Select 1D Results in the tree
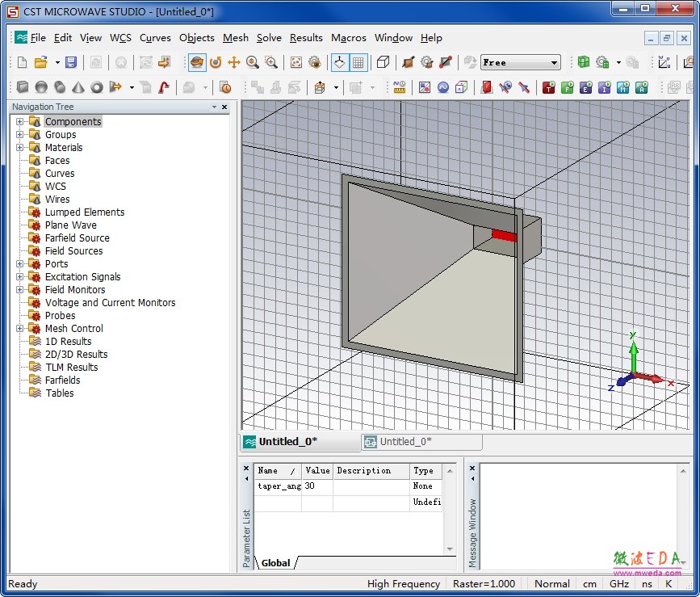 coord(69,341)
